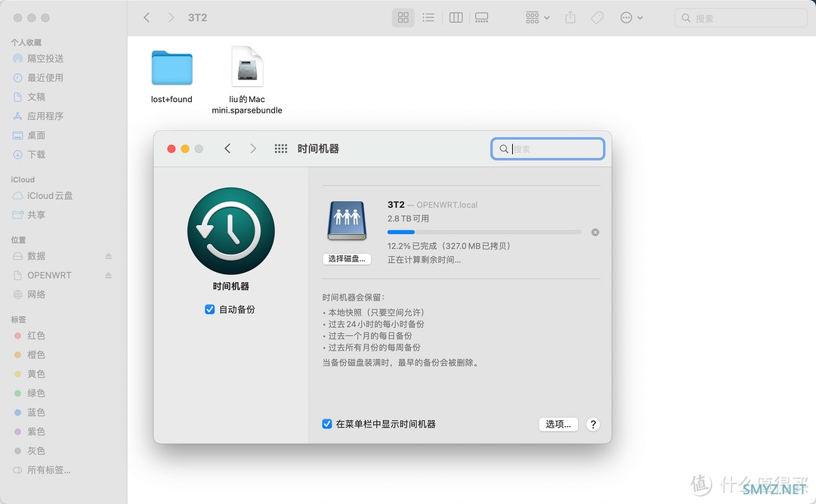The height and width of the screenshot is (504, 816).
Task: Select the liu的Mac mini.sparsebundle file
Action: click(247, 79)
